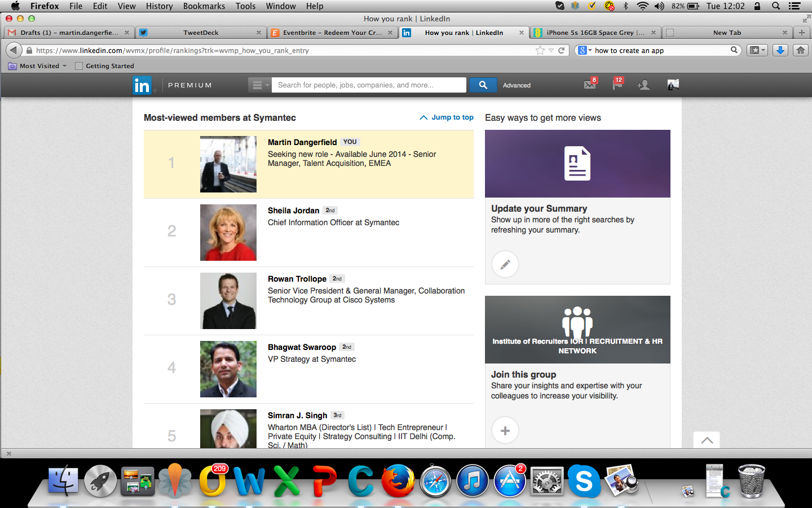Expand the URL history dropdown arrow
812x508 pixels.
[551, 50]
